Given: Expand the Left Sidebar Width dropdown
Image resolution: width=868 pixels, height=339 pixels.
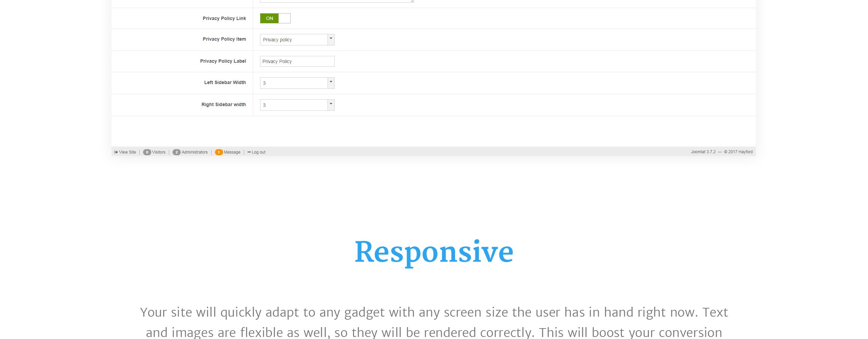Looking at the screenshot, I should coord(297,83).
